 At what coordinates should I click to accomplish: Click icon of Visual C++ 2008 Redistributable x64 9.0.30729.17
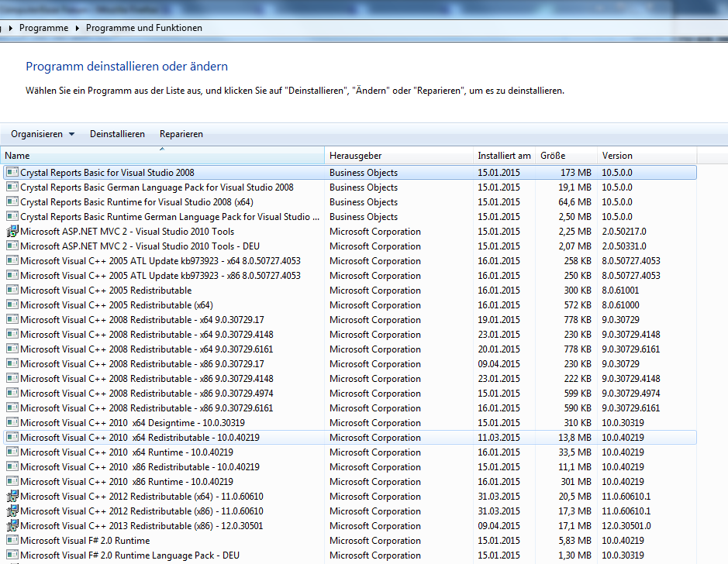(12, 319)
